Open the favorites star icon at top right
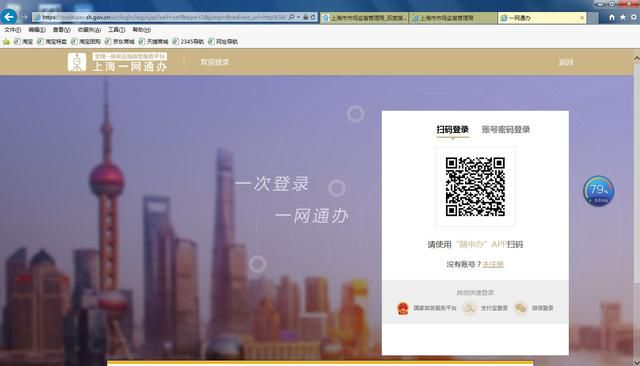Screen dimensions: 640x366 [622, 17]
